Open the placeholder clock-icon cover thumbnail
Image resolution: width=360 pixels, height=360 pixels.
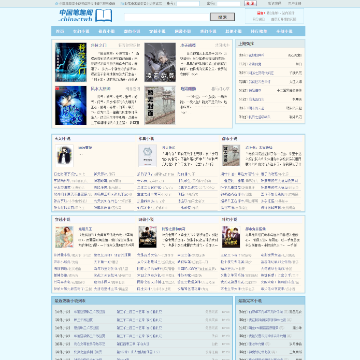coord(148,156)
